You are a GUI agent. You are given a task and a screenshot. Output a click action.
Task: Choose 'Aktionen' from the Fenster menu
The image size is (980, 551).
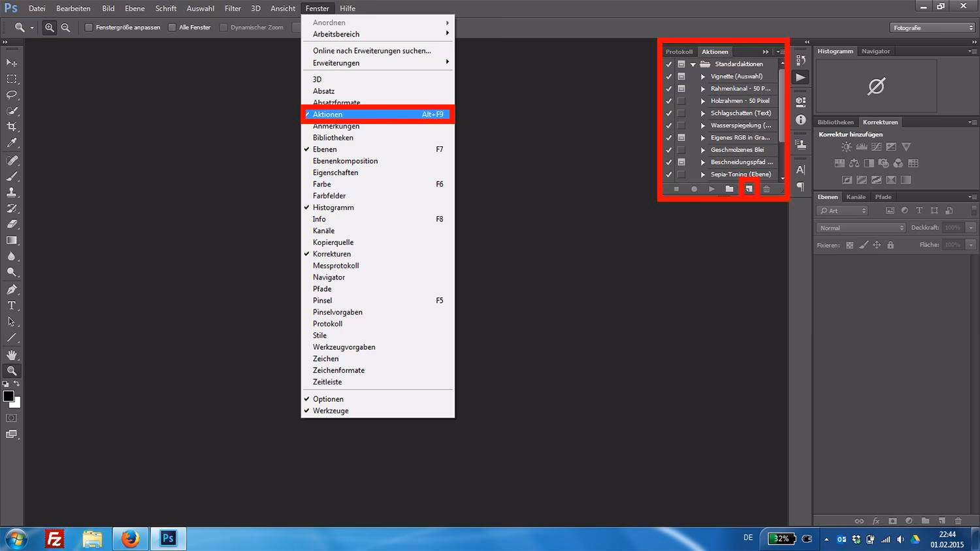(327, 114)
